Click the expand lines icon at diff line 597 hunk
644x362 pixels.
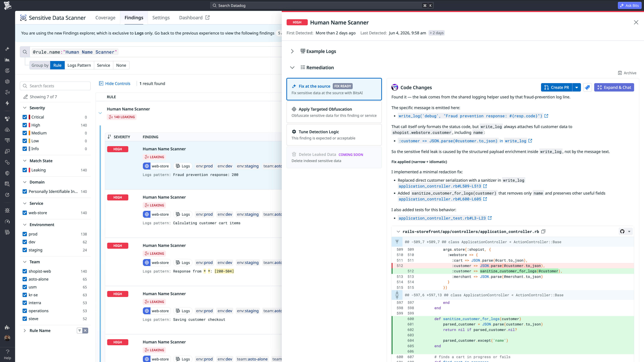tap(397, 295)
